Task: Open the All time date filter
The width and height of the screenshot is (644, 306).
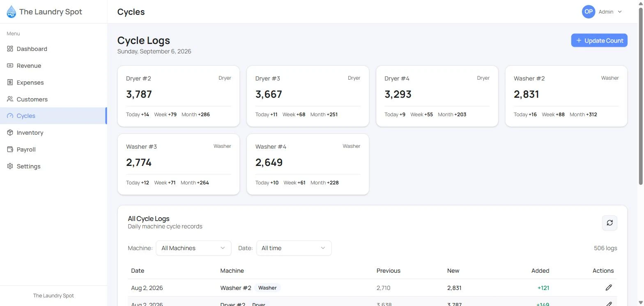Action: point(294,248)
